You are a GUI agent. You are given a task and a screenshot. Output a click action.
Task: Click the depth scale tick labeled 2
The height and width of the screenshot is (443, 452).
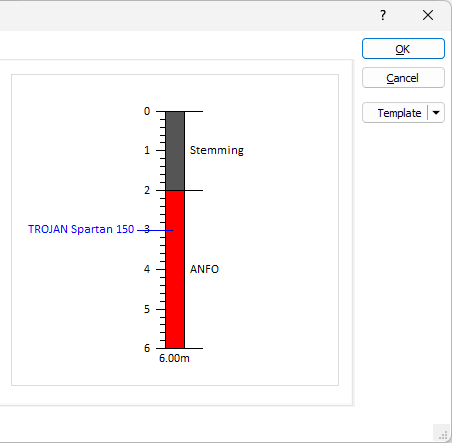click(147, 190)
